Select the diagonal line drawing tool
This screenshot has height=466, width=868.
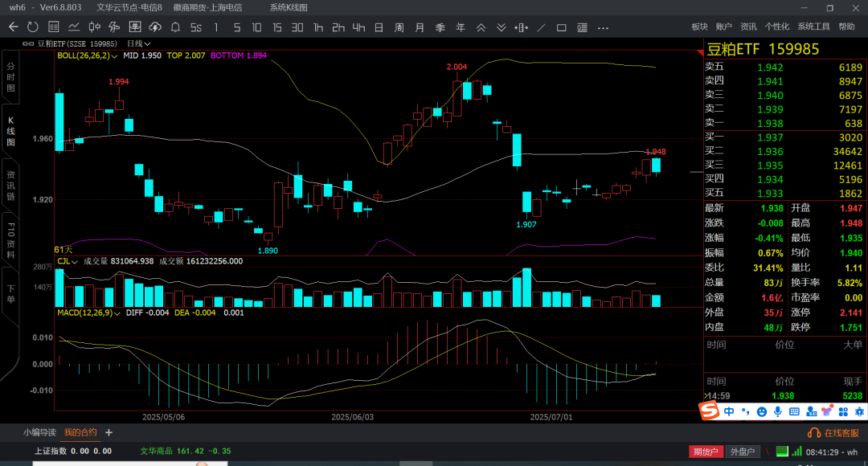coord(542,27)
